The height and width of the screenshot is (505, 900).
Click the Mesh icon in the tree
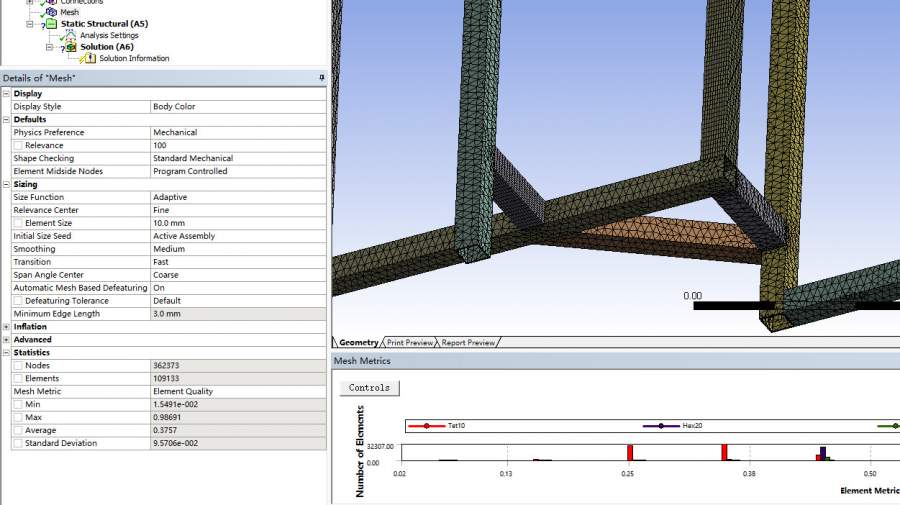pos(52,11)
